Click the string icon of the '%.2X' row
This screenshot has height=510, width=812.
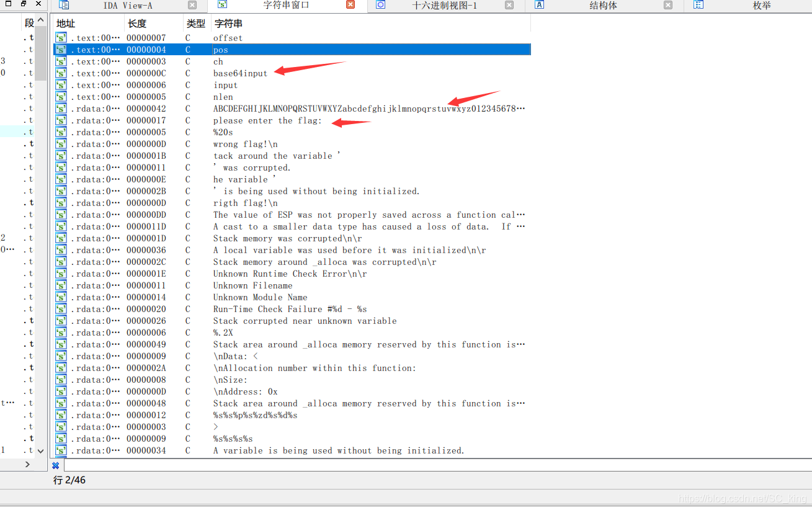tap(61, 333)
